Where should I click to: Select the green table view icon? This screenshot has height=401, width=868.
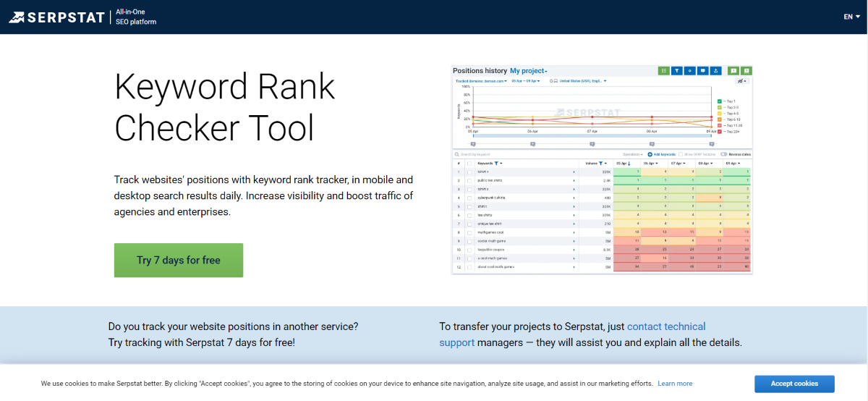coord(663,71)
